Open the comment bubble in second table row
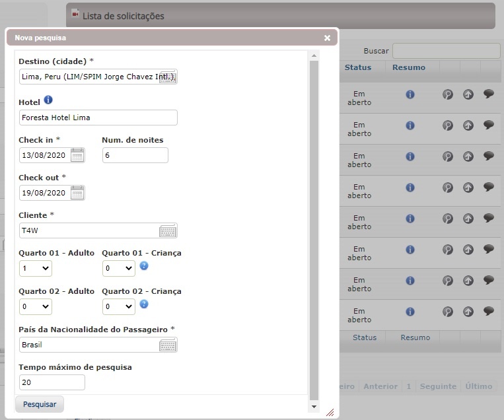This screenshot has height=420, width=504. (489, 125)
